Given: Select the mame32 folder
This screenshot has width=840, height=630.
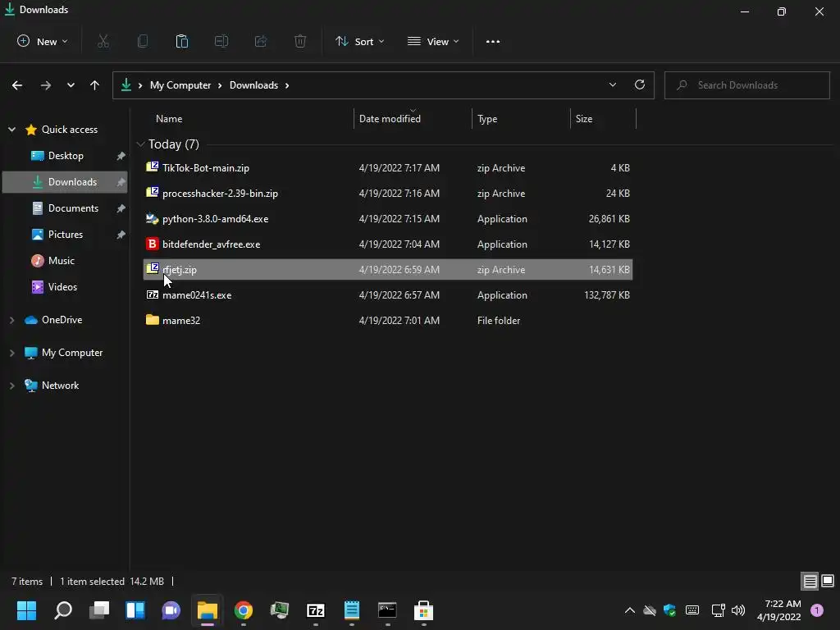Looking at the screenshot, I should coord(387,321).
